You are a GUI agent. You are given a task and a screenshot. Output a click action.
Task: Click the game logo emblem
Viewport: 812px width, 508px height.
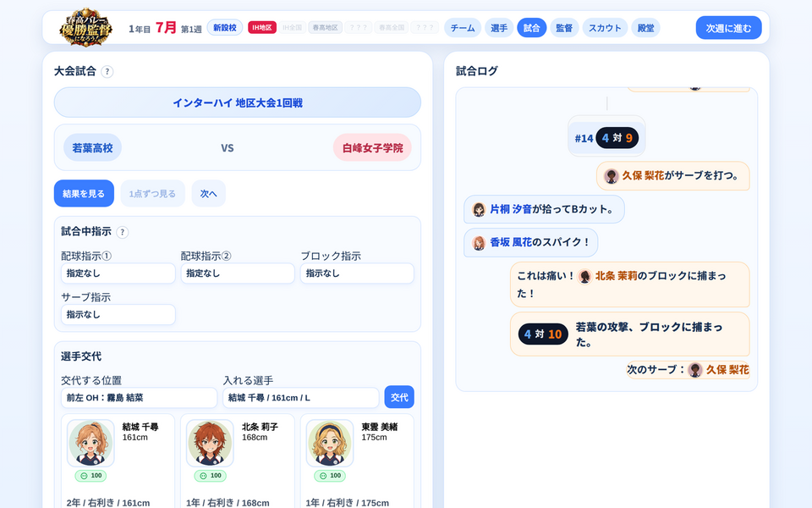tap(86, 27)
